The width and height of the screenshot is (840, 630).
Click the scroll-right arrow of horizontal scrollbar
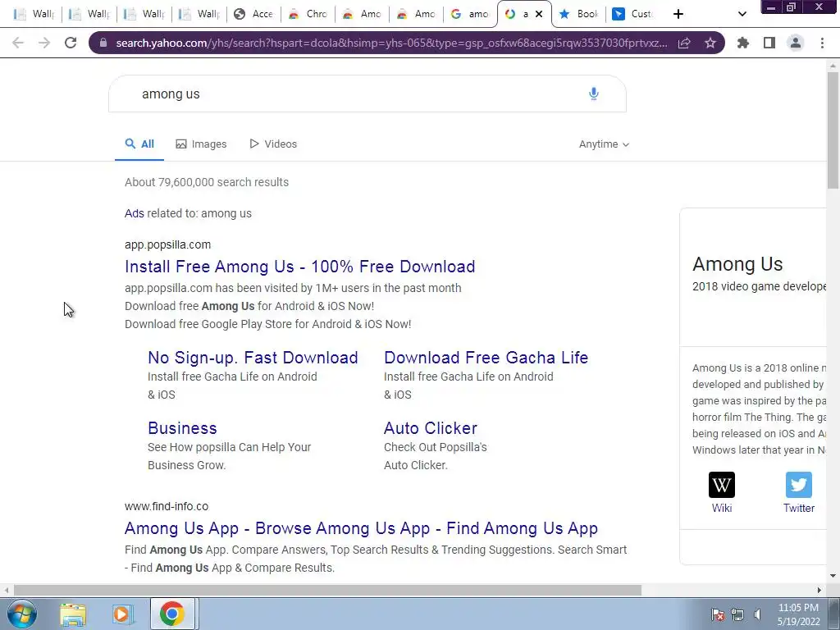819,591
